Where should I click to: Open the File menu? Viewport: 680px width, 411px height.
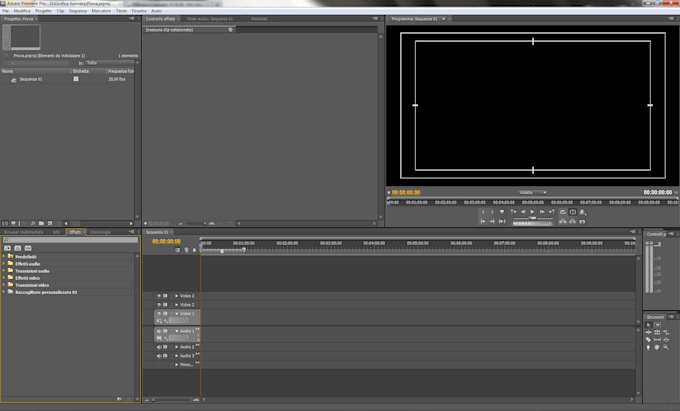coord(6,11)
